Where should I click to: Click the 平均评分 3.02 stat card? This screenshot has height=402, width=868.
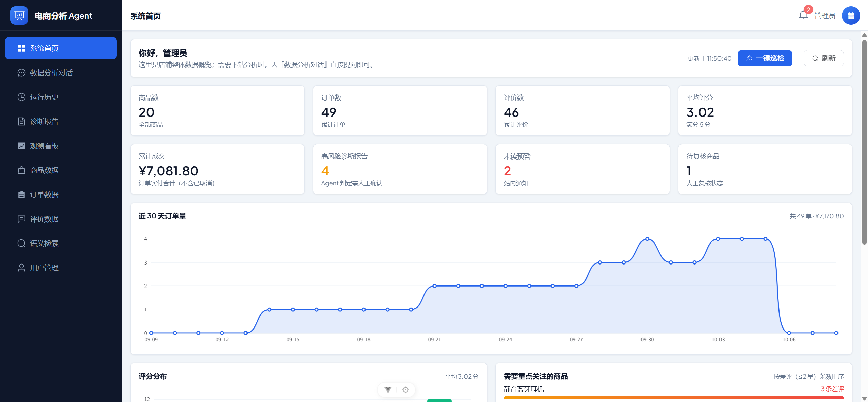[765, 111]
